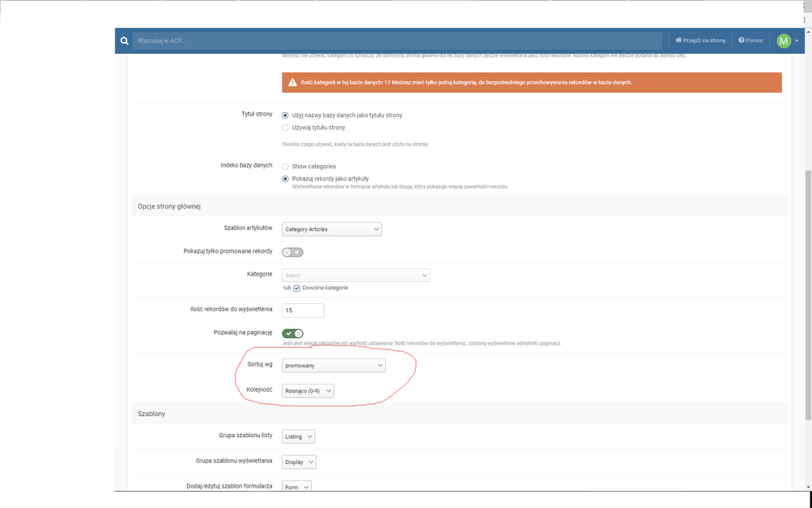812x508 pixels.
Task: Select 'Pokazuj rekordy jako artykuły' option
Action: pyautogui.click(x=285, y=178)
